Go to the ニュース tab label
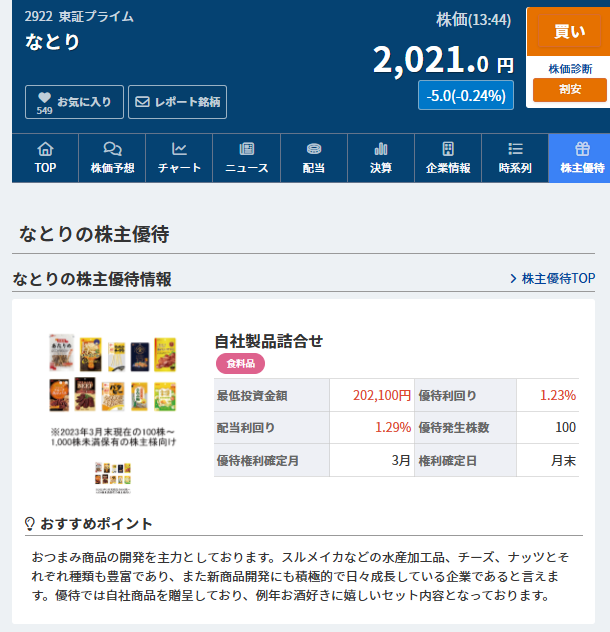This screenshot has height=632, width=610. 246,168
